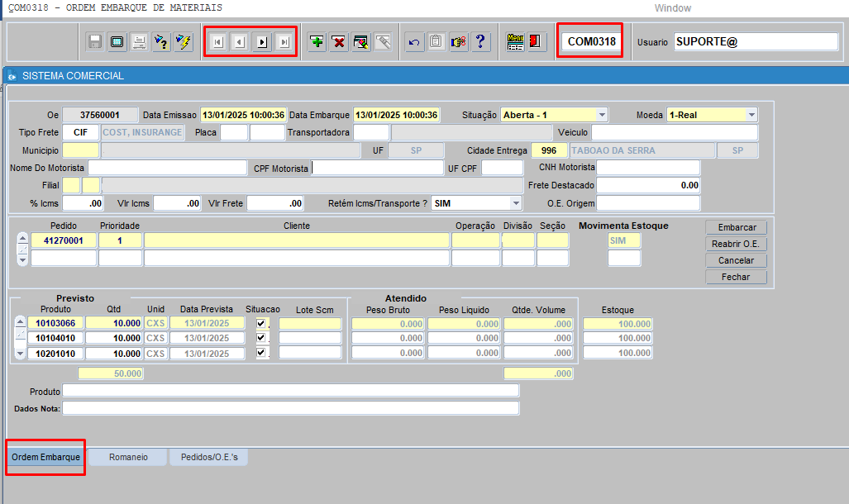Click the UF CPF input field
The width and height of the screenshot is (849, 504).
point(503,168)
